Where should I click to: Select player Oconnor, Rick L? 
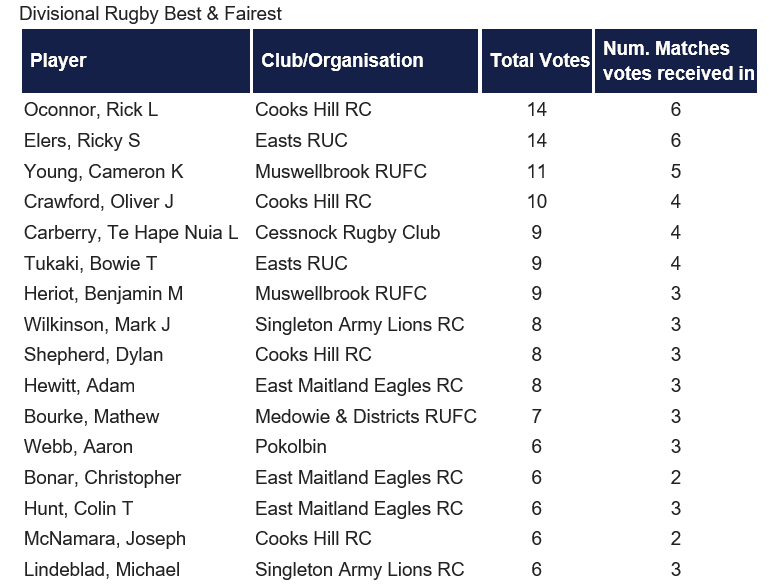tap(91, 109)
